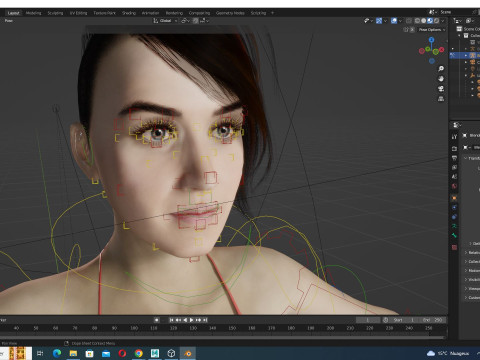Open the World properties tab

[x=454, y=186]
